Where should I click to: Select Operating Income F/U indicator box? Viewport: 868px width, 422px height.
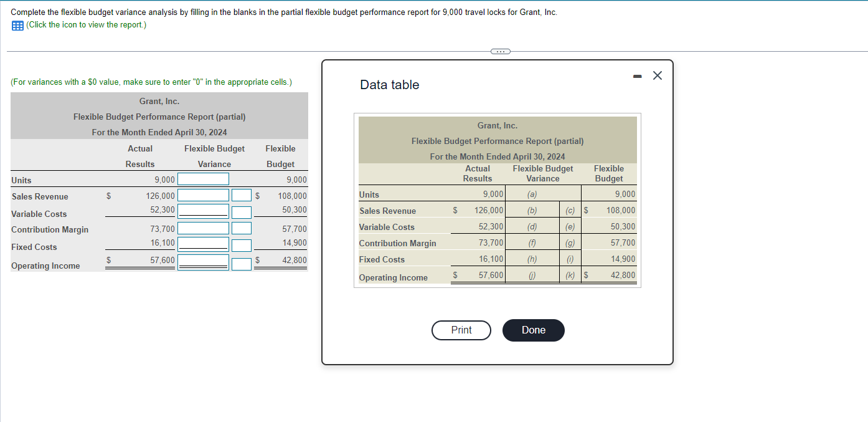point(242,263)
